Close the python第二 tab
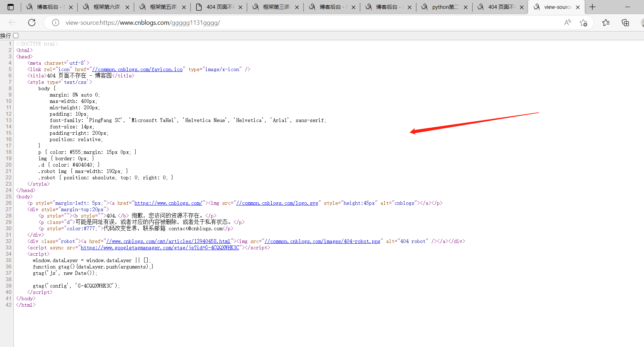 pos(466,7)
